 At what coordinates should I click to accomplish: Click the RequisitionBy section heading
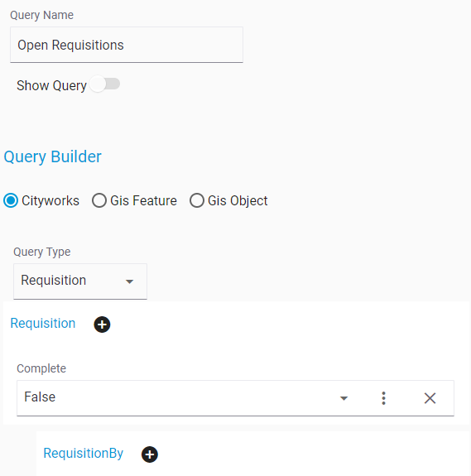83,453
